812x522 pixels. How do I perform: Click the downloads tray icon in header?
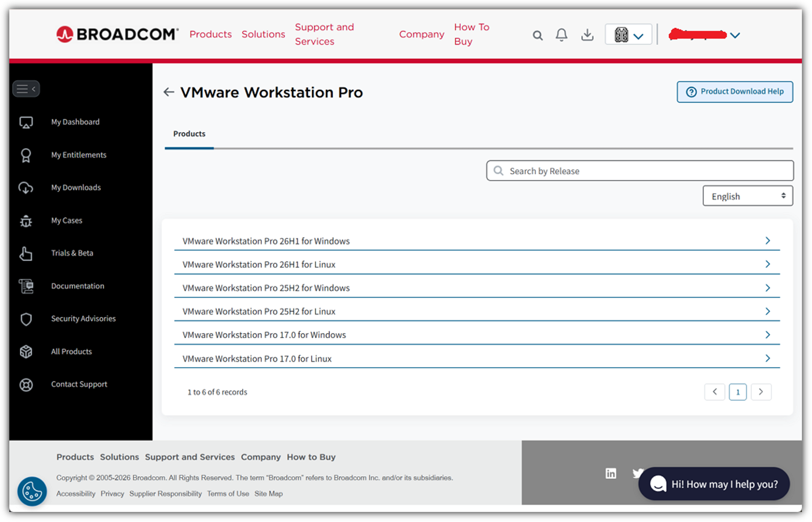pos(588,35)
